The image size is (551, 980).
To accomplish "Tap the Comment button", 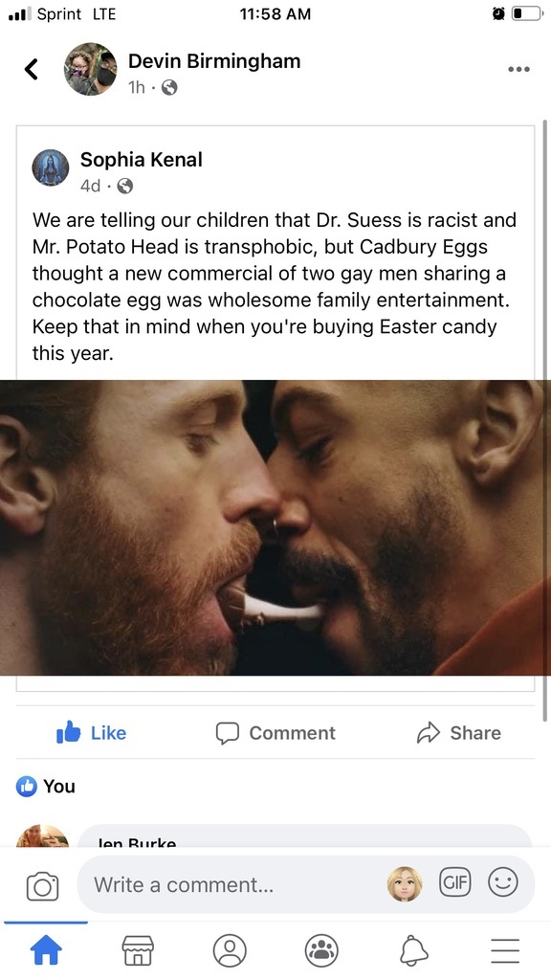I will 275,732.
